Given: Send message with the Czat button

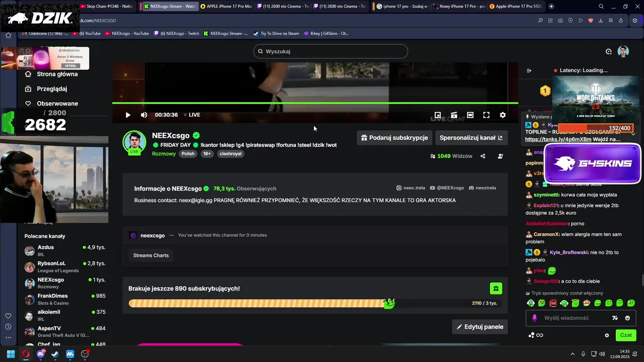Looking at the screenshot, I should [x=626, y=335].
